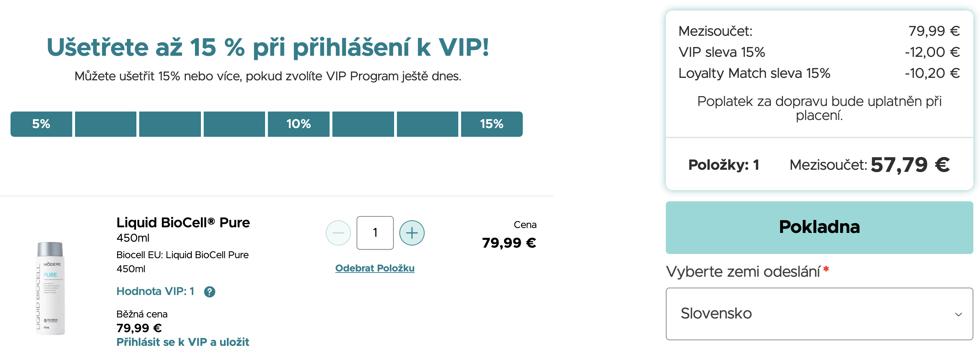Image resolution: width=980 pixels, height=349 pixels.
Task: Click the Ušetřete až 15 % VIP heading
Action: click(x=268, y=48)
